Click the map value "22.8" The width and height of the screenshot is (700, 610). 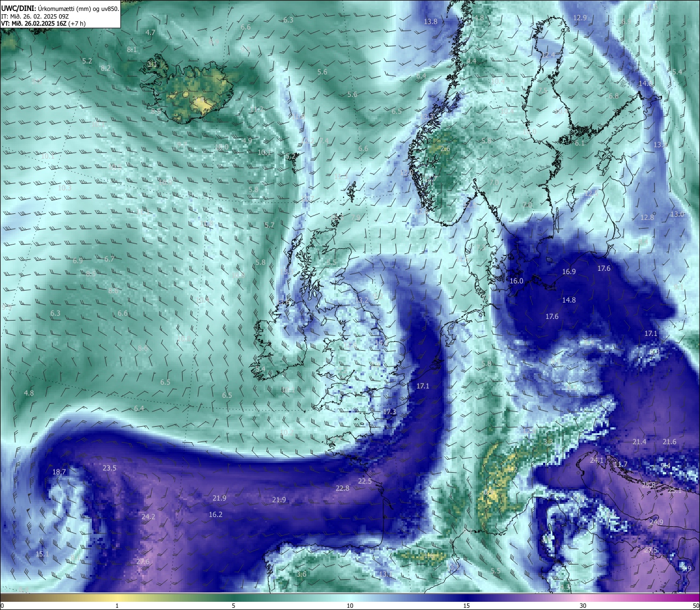pos(342,489)
